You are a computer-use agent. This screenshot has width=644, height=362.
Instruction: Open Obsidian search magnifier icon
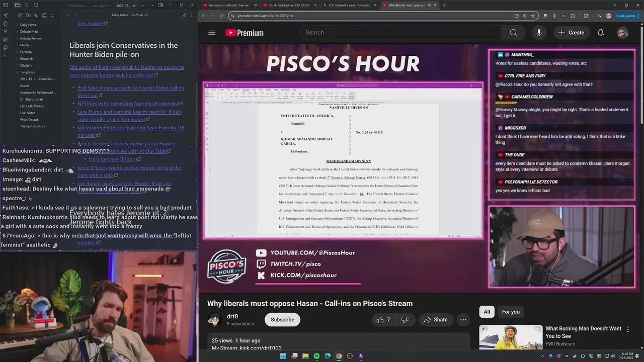pos(27,5)
